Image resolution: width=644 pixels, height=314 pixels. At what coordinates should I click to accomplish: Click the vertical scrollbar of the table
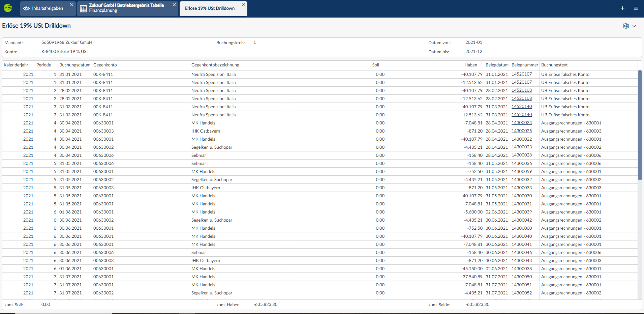[x=640, y=125]
